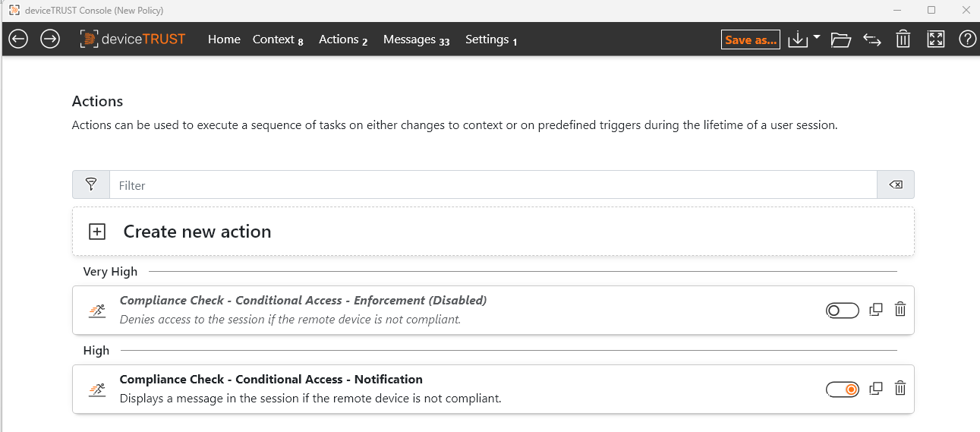Screen dimensions: 980x432
Task: Open policy from folder icon
Action: [840, 39]
